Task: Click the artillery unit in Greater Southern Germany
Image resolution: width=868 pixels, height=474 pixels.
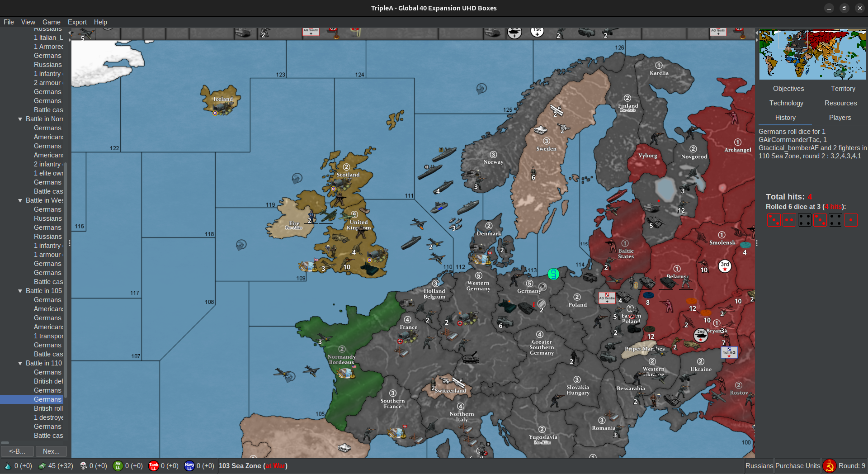Action: pos(471,358)
